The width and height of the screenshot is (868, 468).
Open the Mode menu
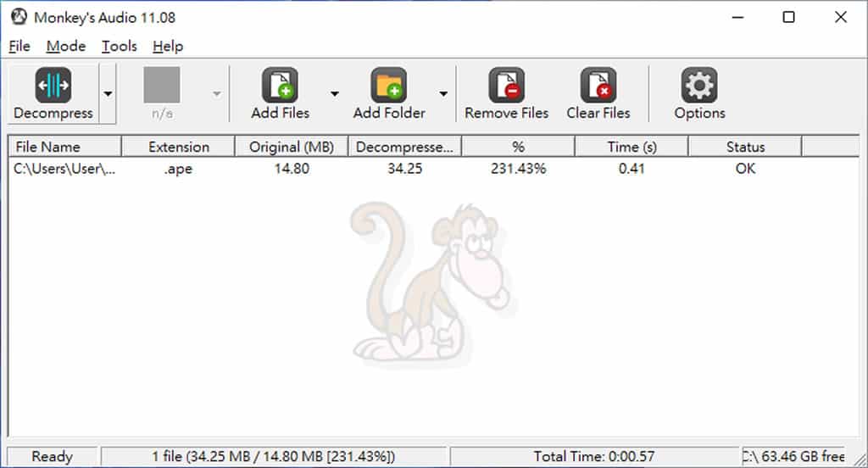(x=66, y=47)
